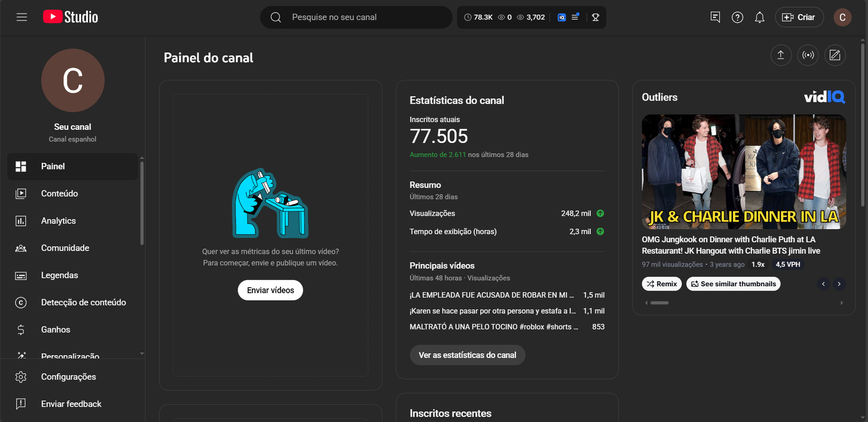The height and width of the screenshot is (422, 868).
Task: Click the vidIQ blue logo icon
Action: coord(561,17)
